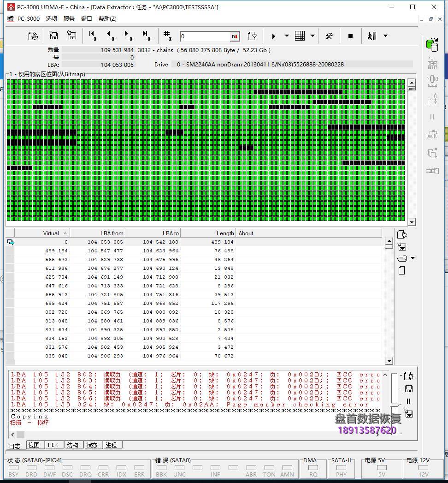Jump to the last chain using toolbar arrow
This screenshot has height=483, width=448.
[147, 36]
